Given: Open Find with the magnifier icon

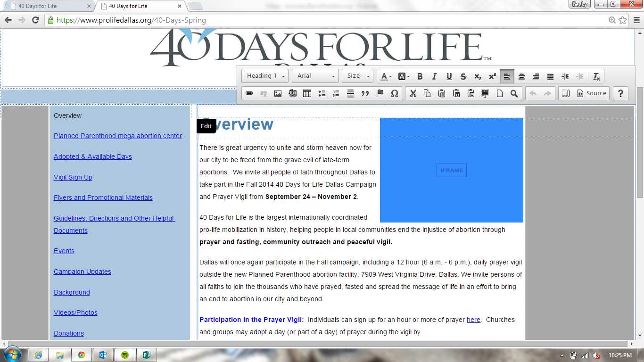Looking at the screenshot, I should click(514, 93).
